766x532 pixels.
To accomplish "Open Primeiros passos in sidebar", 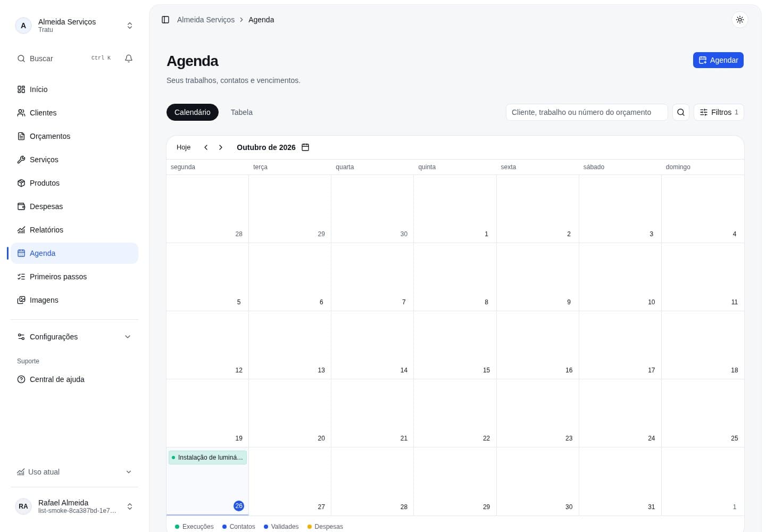I will (74, 277).
